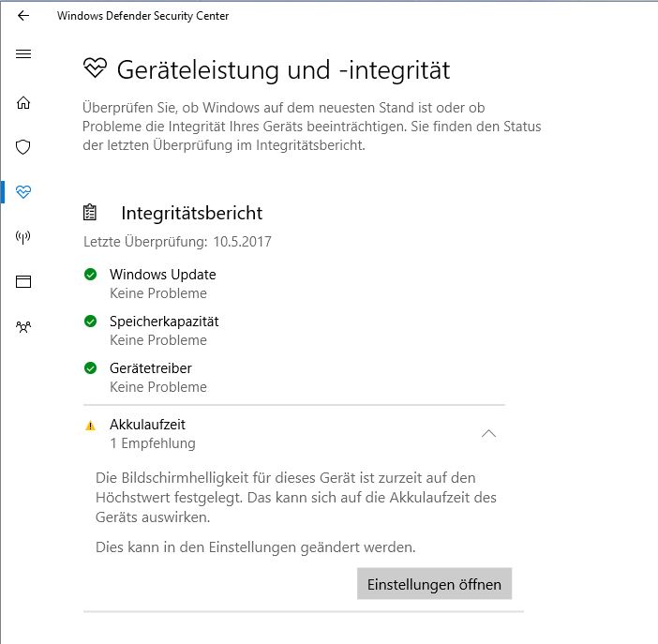Image resolution: width=658 pixels, height=644 pixels.
Task: Click the Akkulaufzeit heading
Action: coord(147,425)
